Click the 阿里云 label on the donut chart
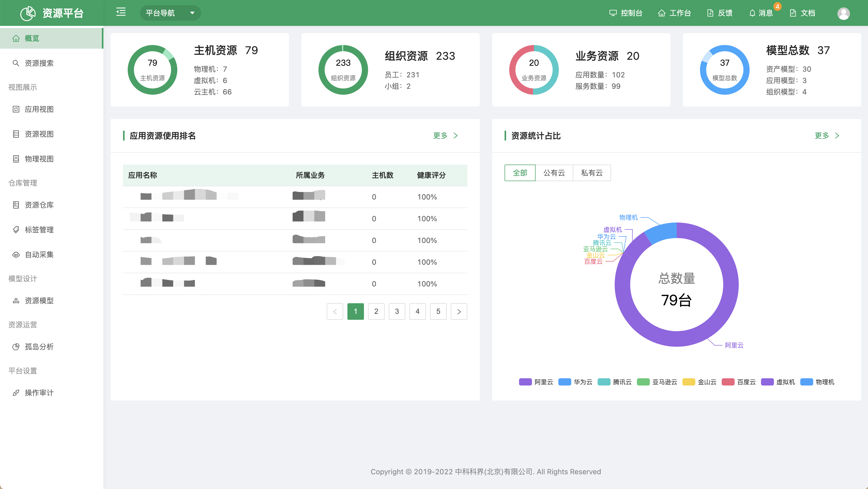 pyautogui.click(x=734, y=345)
